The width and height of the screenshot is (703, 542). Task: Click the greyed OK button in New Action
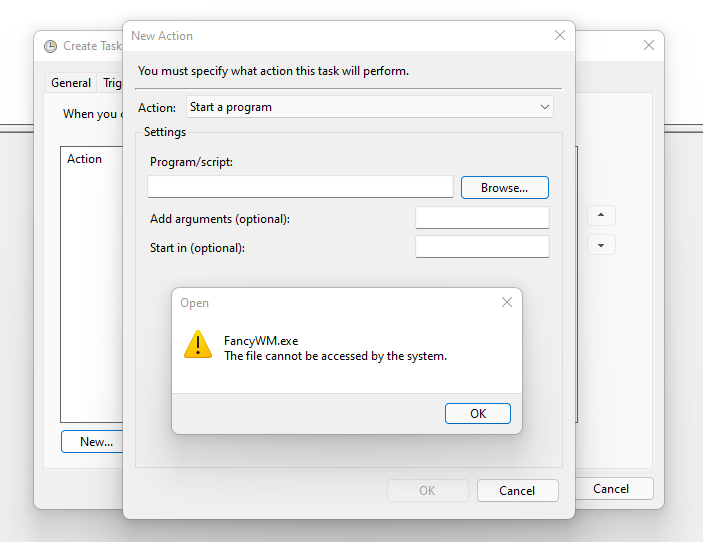tap(427, 490)
